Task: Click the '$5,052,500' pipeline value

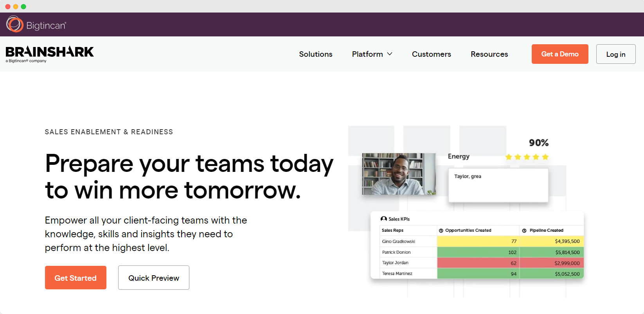Action: [567, 274]
